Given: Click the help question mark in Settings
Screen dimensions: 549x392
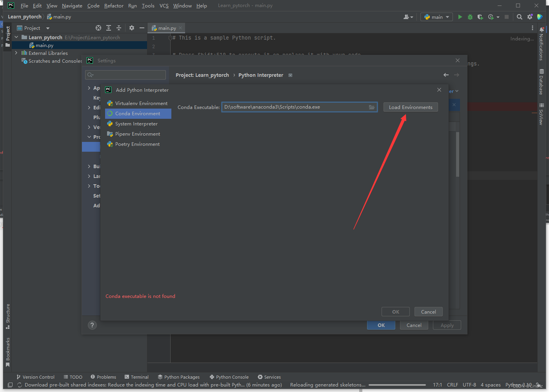Looking at the screenshot, I should point(92,325).
